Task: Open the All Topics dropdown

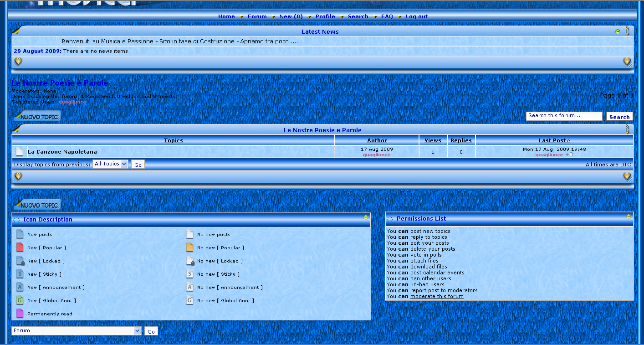Action: [111, 164]
